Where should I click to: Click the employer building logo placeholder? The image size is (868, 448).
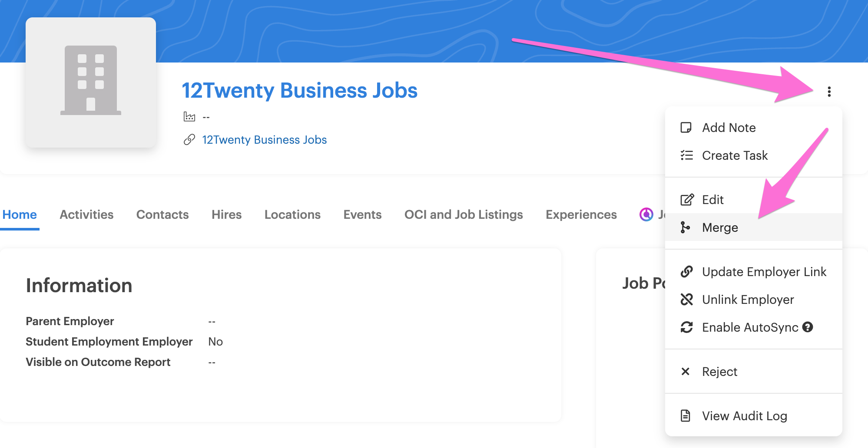point(91,82)
